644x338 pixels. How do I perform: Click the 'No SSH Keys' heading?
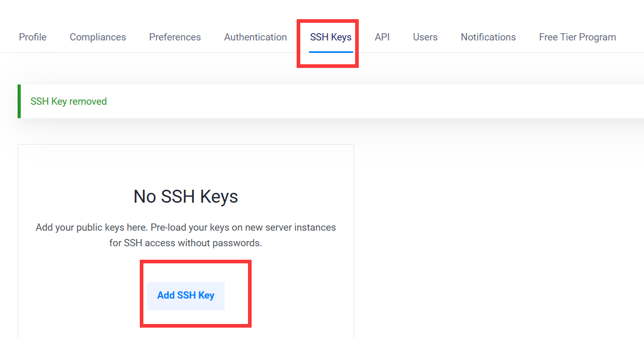pyautogui.click(x=186, y=197)
